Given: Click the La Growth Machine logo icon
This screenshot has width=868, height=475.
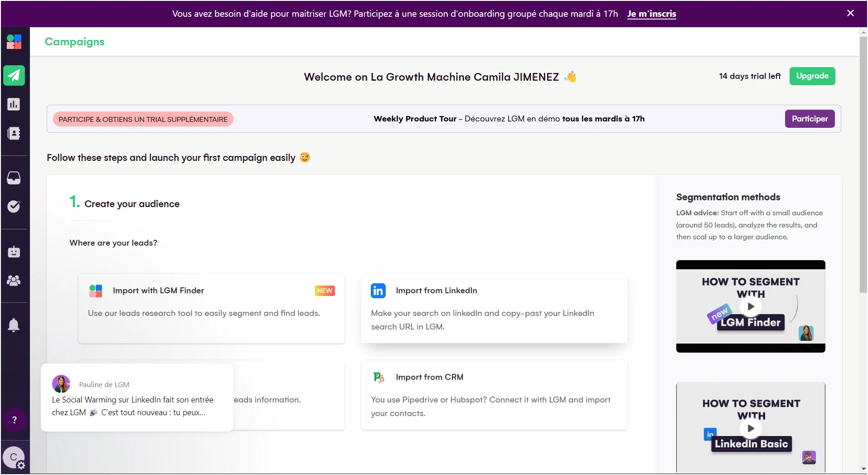Looking at the screenshot, I should click(x=14, y=42).
